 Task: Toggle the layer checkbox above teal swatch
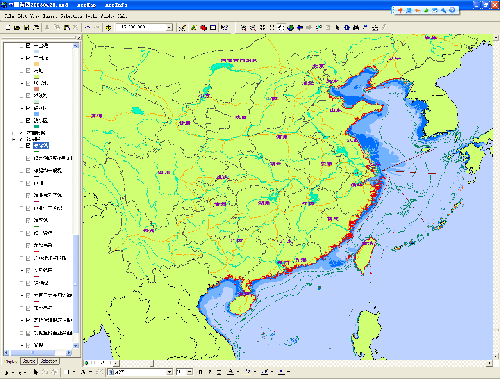point(28,120)
